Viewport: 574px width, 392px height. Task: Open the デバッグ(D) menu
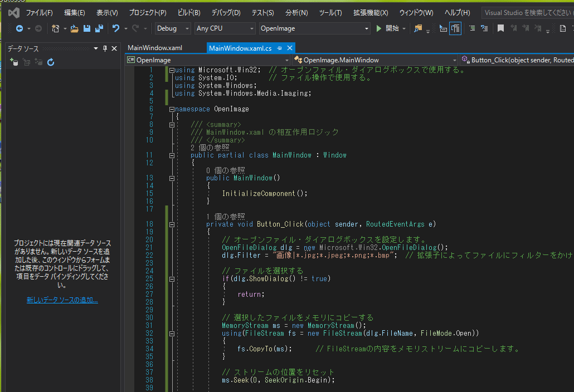[226, 13]
